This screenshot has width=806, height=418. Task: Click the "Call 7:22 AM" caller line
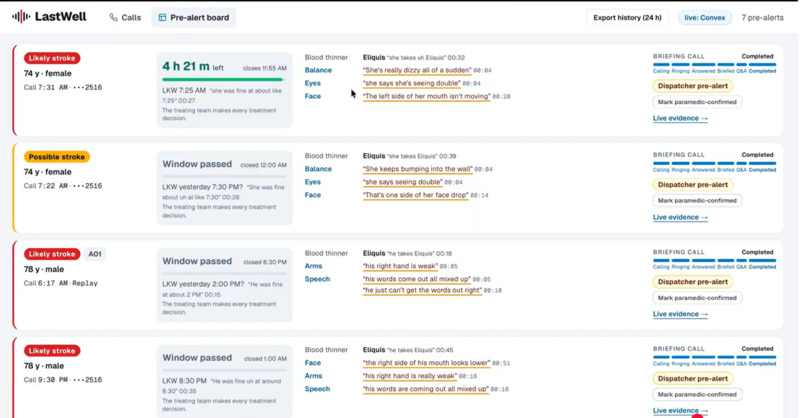pyautogui.click(x=63, y=186)
